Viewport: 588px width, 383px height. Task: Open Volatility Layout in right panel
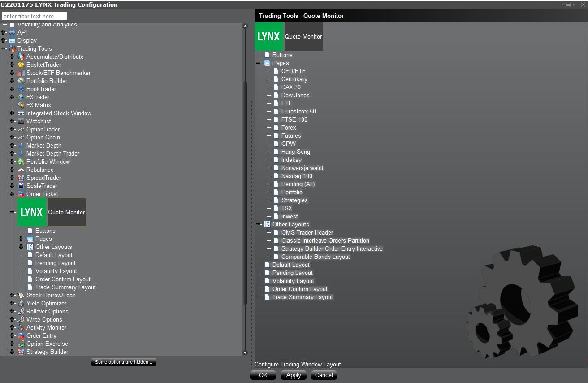coord(293,281)
